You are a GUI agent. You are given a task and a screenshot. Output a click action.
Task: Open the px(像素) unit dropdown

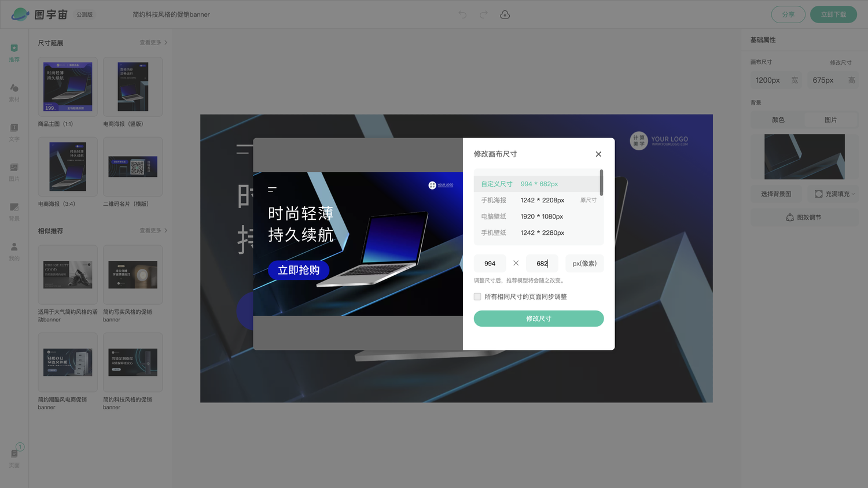(x=584, y=264)
